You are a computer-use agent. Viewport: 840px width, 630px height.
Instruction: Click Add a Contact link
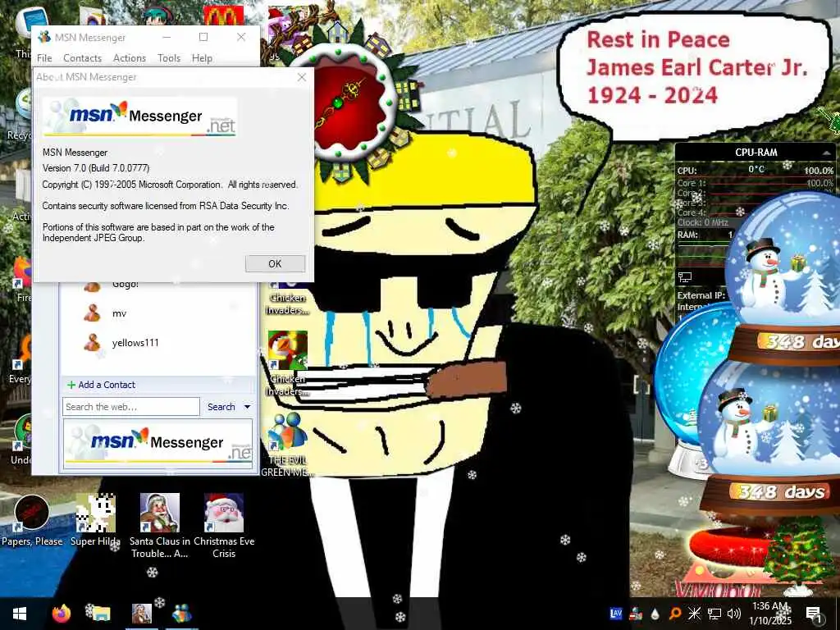point(107,385)
